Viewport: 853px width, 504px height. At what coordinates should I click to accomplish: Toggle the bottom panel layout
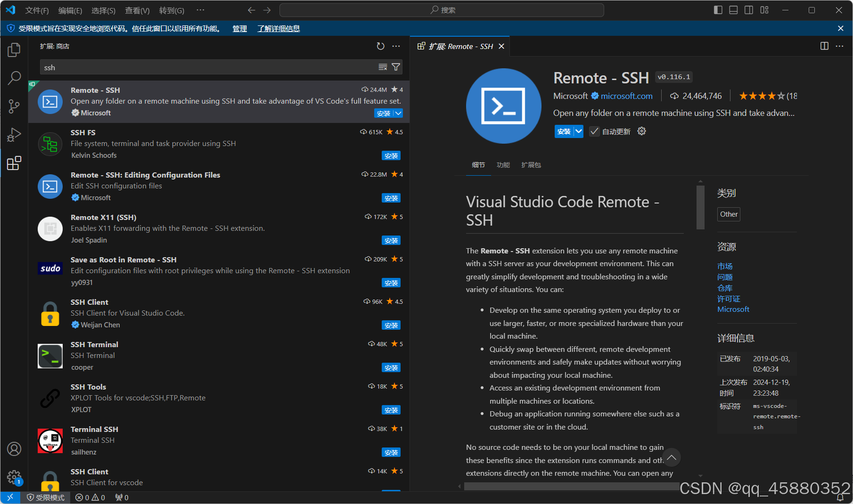(x=733, y=10)
